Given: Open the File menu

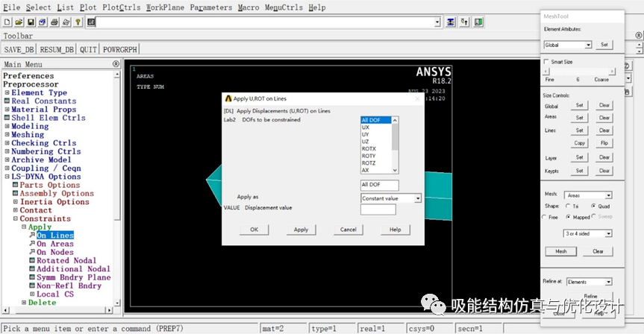Looking at the screenshot, I should click(x=11, y=7).
